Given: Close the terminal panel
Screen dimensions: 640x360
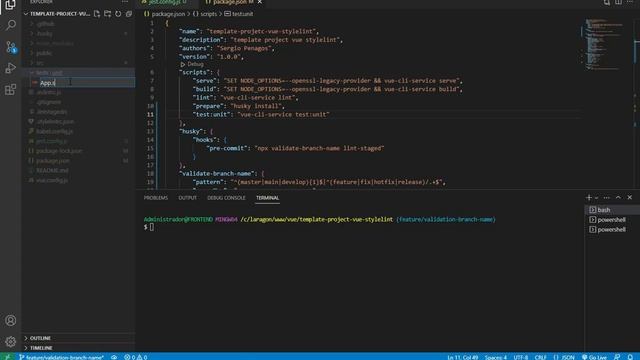Looking at the screenshot, I should pyautogui.click(x=629, y=198).
